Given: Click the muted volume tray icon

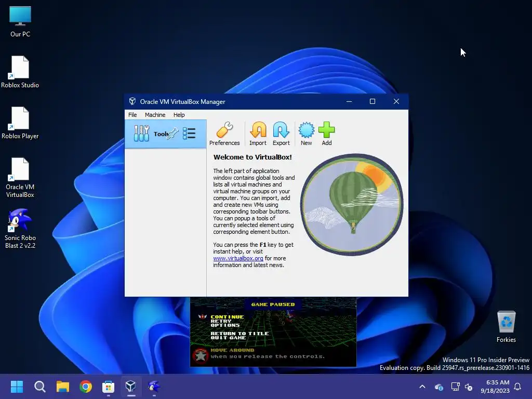Looking at the screenshot, I should pos(469,387).
